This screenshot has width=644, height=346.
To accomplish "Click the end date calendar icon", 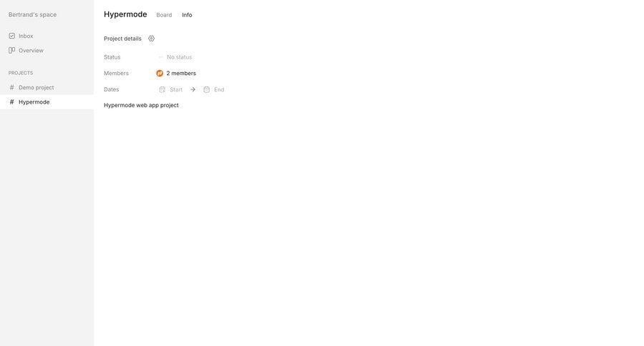I will tap(207, 89).
